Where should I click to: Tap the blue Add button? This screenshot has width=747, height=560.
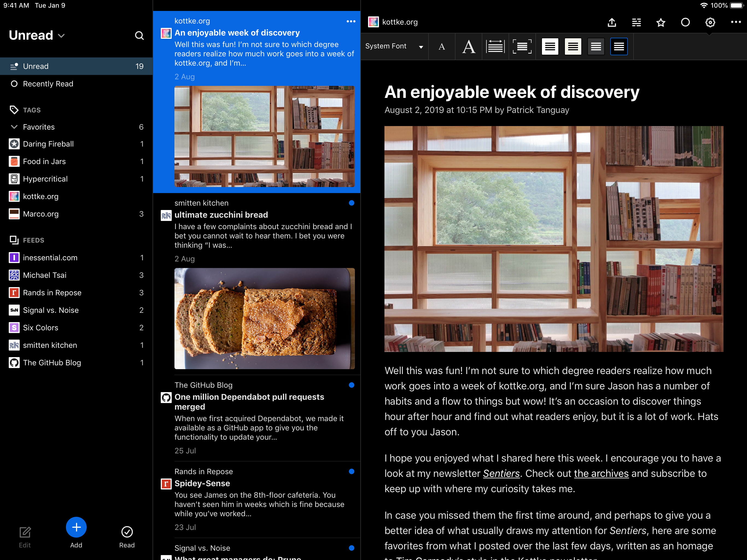[76, 527]
